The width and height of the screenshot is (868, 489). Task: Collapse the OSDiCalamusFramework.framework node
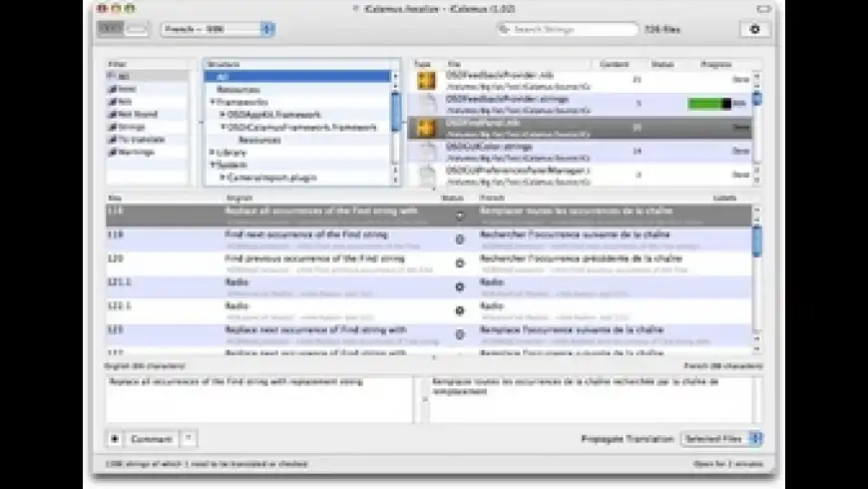(x=222, y=128)
